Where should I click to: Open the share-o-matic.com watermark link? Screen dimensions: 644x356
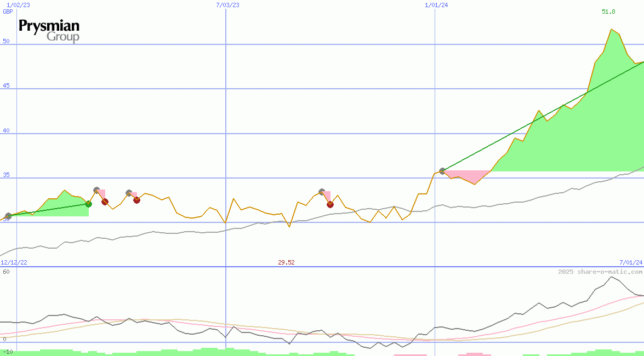[x=600, y=272]
